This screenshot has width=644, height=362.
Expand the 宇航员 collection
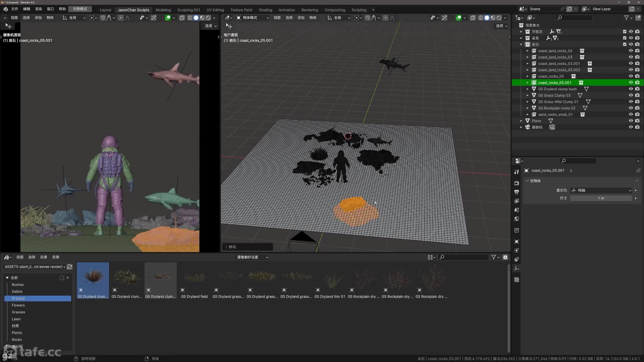tap(521, 32)
